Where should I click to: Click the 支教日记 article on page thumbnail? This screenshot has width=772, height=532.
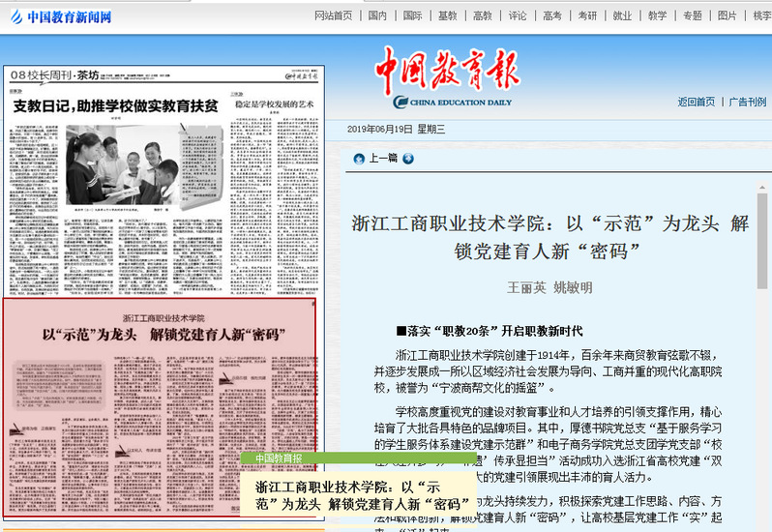tap(116, 105)
